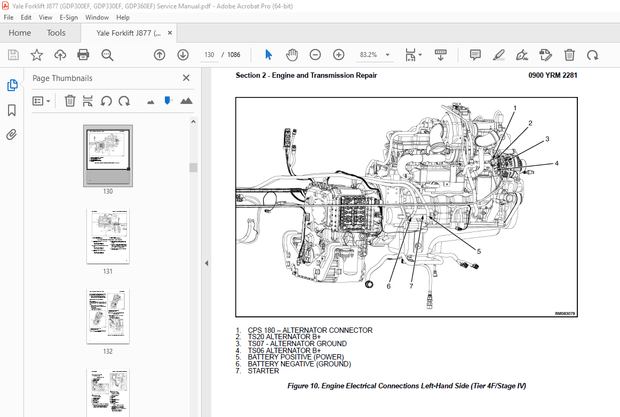Enable scrolling mode toolbar icon
Viewport: 620px width, 417px height.
pyautogui.click(x=440, y=55)
